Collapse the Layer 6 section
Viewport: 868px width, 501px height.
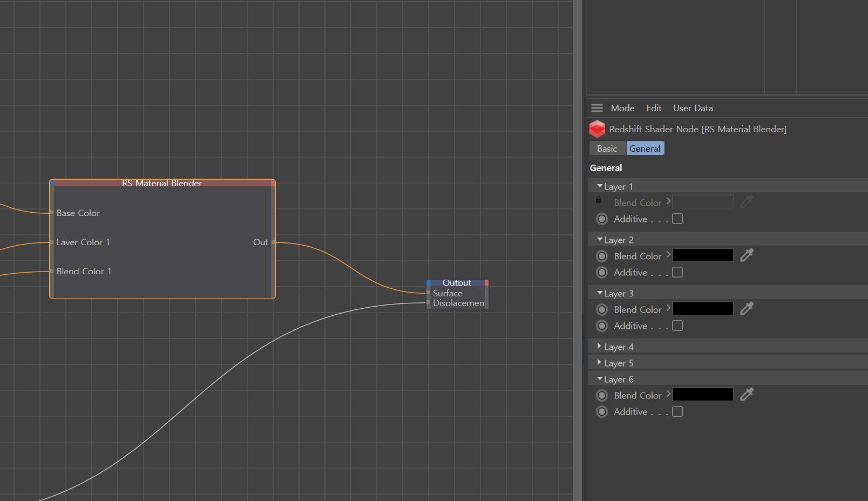coord(600,378)
